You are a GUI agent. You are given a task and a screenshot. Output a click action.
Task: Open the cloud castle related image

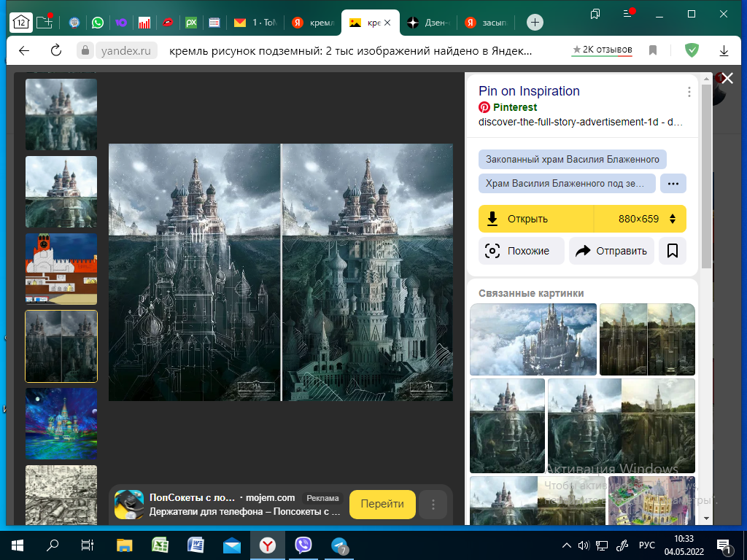533,340
